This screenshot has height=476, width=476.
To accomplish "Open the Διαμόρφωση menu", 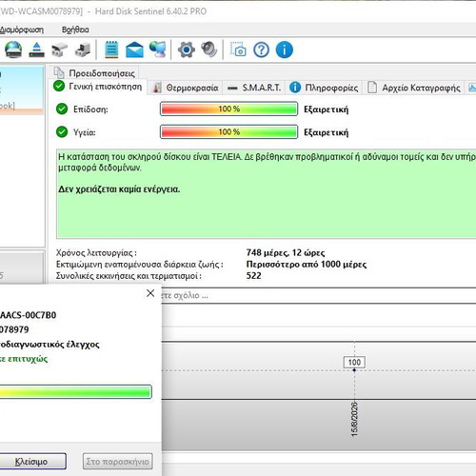I will pos(22,30).
